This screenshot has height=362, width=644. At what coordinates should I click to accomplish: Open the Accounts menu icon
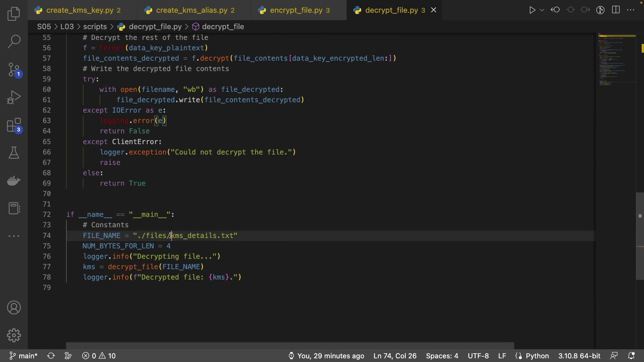coord(14,308)
